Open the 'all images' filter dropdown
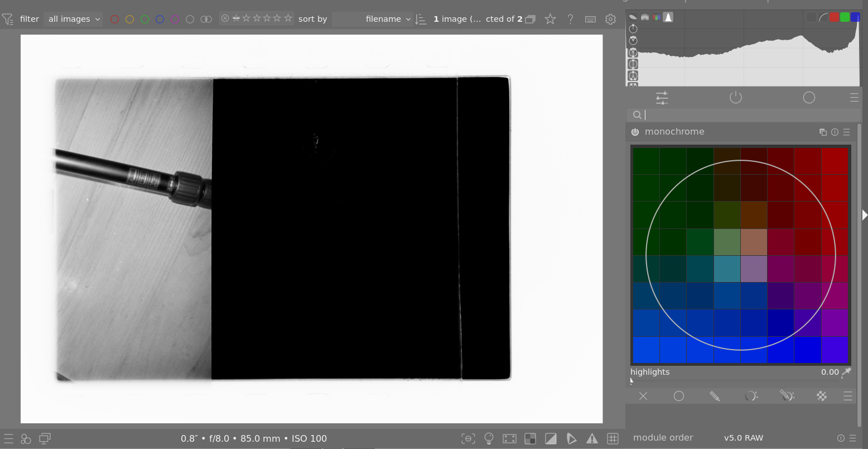868x449 pixels. point(74,19)
